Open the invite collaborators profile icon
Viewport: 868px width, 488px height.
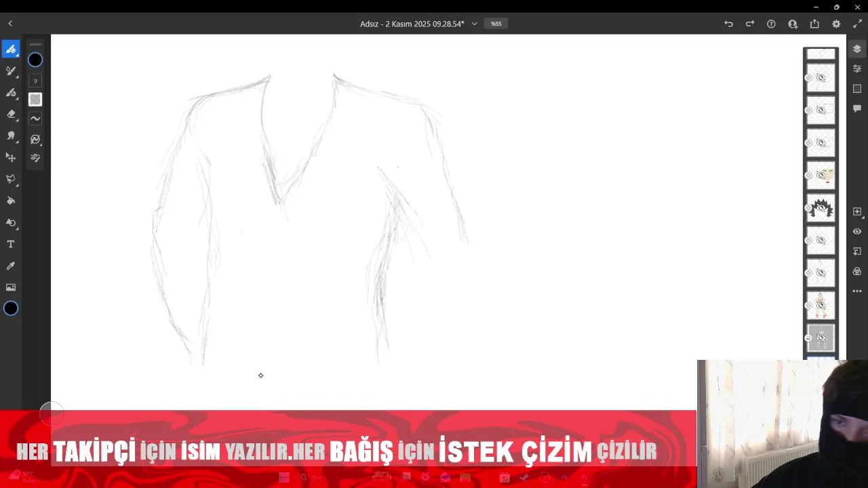[x=793, y=24]
